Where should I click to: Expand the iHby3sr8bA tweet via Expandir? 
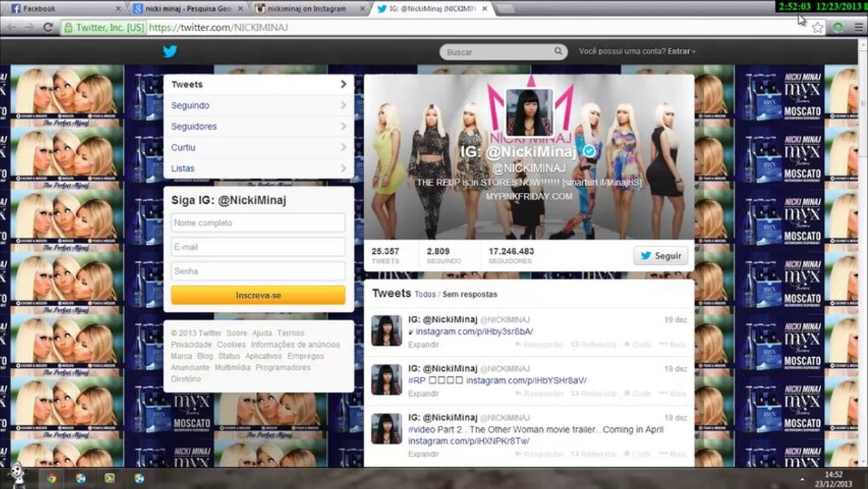click(x=423, y=345)
